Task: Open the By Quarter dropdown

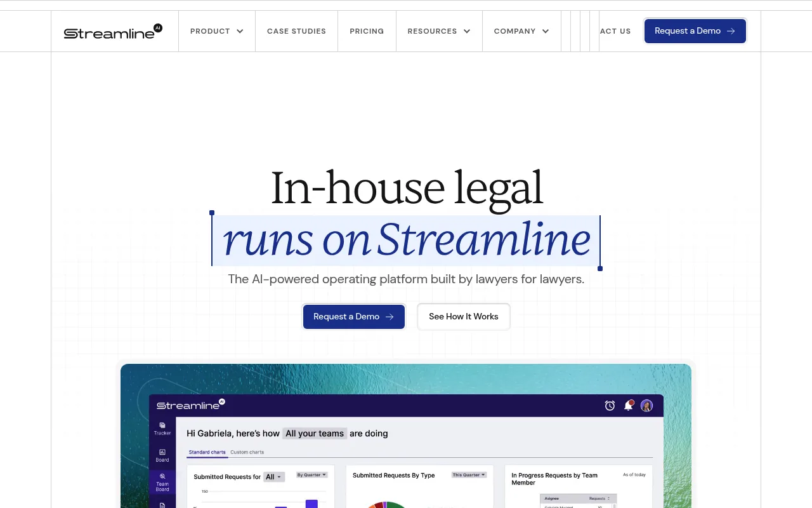Action: [312, 475]
